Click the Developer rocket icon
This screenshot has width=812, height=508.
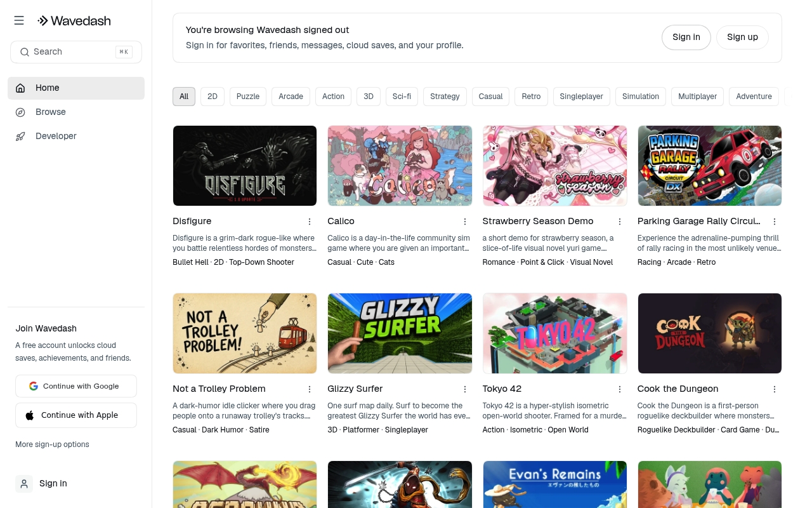coord(21,137)
